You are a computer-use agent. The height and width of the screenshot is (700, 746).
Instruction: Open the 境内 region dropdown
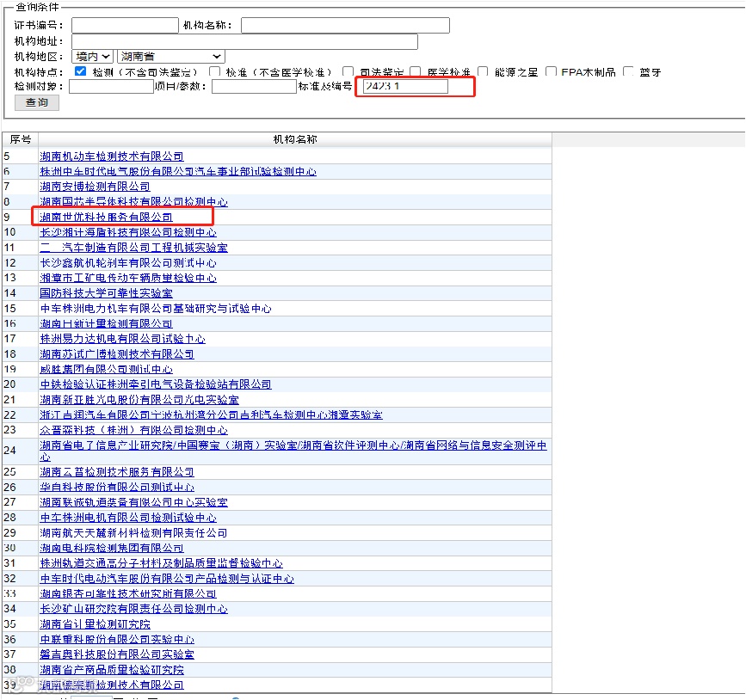tap(92, 57)
